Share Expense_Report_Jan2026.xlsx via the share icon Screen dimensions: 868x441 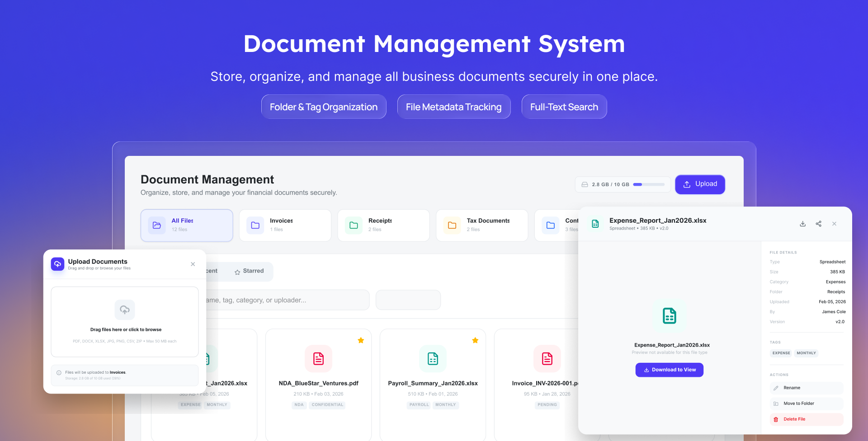pos(818,224)
